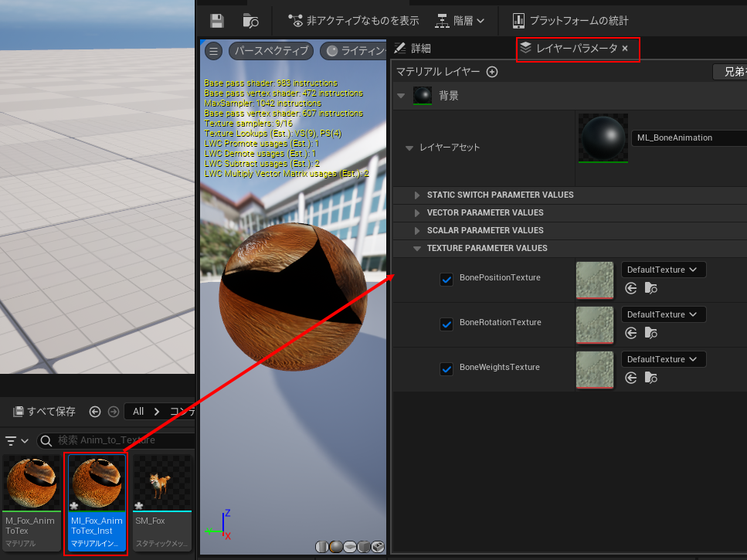Viewport: 747px width, 560px height.
Task: Click the すべて保存 button
Action: [x=45, y=412]
